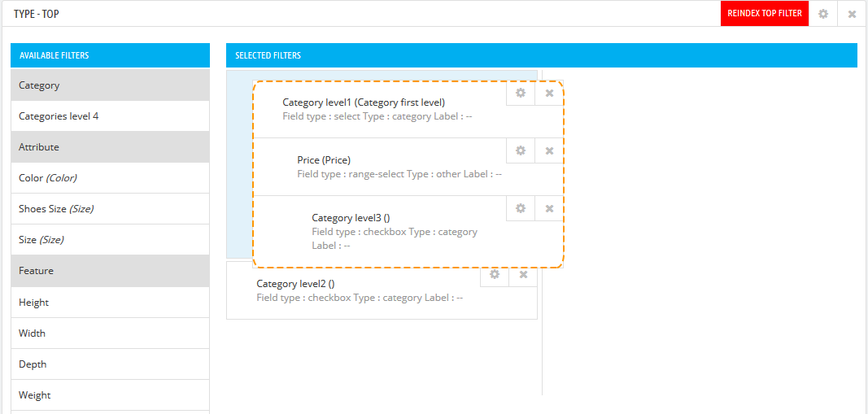This screenshot has width=868, height=414.
Task: Remove the Price filter
Action: click(549, 150)
